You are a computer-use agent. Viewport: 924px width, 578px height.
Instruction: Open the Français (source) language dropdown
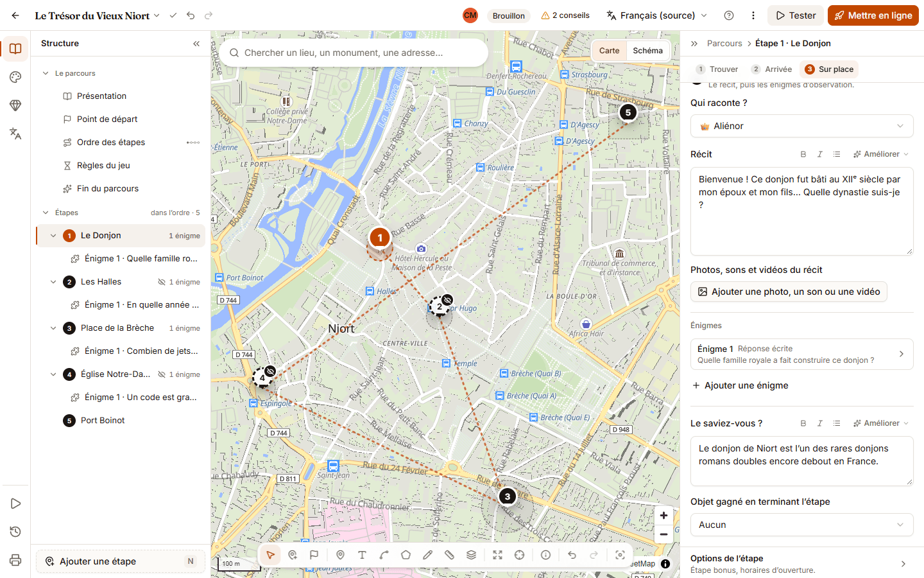657,15
